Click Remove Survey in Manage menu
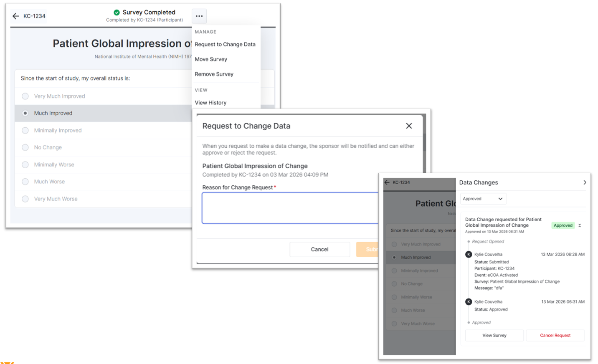 [x=214, y=74]
